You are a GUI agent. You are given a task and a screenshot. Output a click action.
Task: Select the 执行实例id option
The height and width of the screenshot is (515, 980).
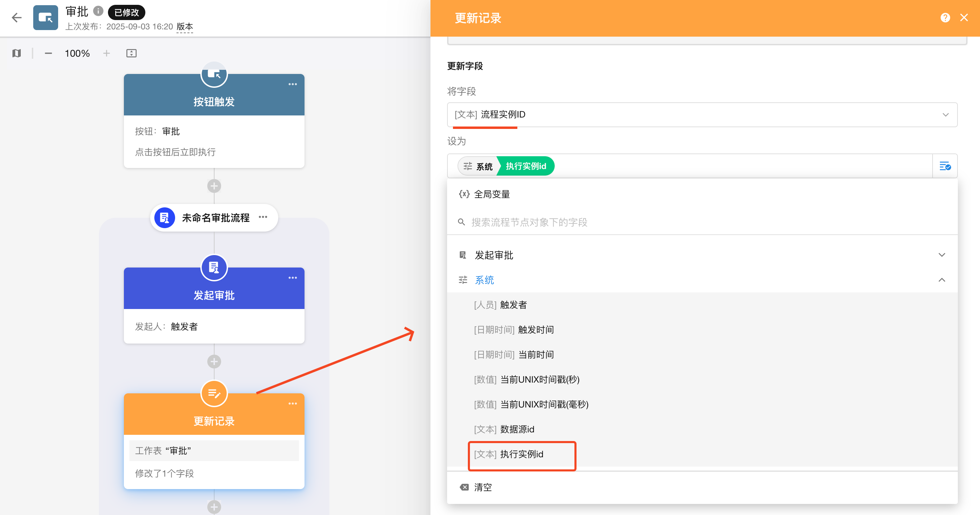pyautogui.click(x=521, y=454)
